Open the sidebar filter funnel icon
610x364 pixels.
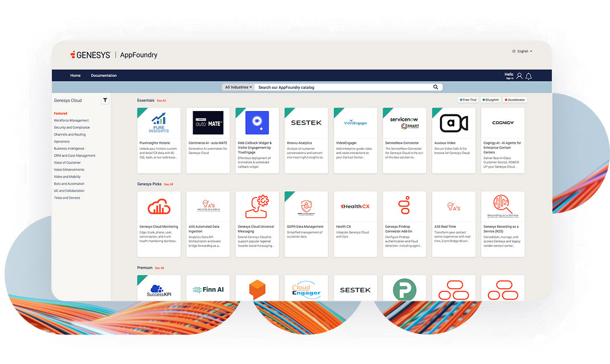point(105,100)
